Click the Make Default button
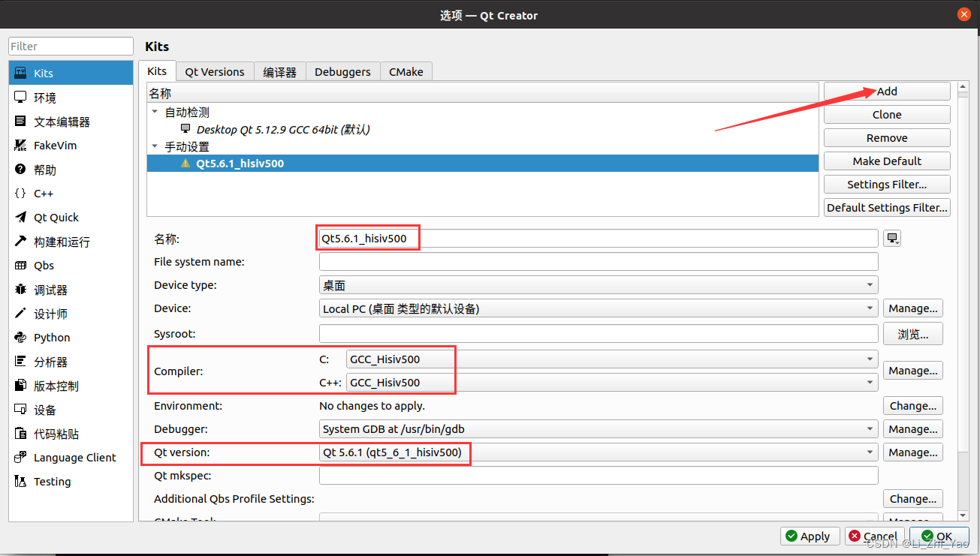 click(x=887, y=161)
